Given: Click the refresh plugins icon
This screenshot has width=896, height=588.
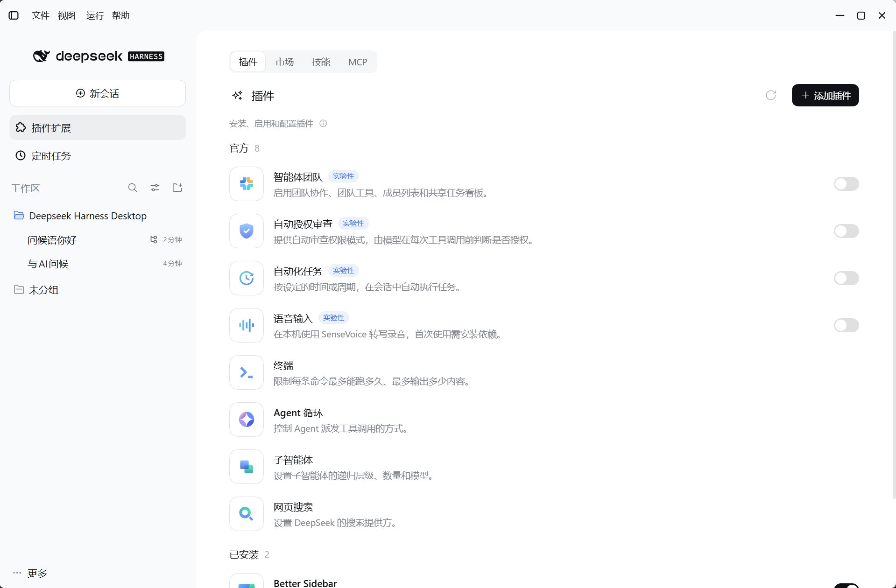Looking at the screenshot, I should (x=771, y=95).
